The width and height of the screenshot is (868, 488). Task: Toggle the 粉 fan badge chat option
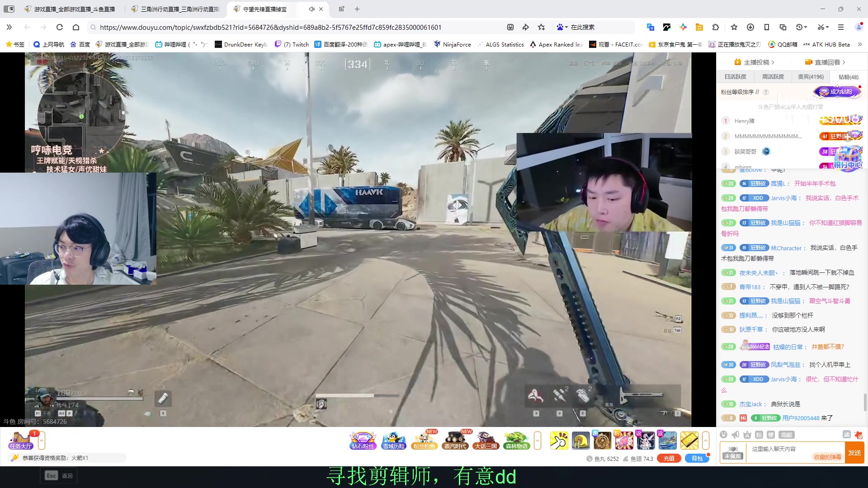[x=759, y=435]
